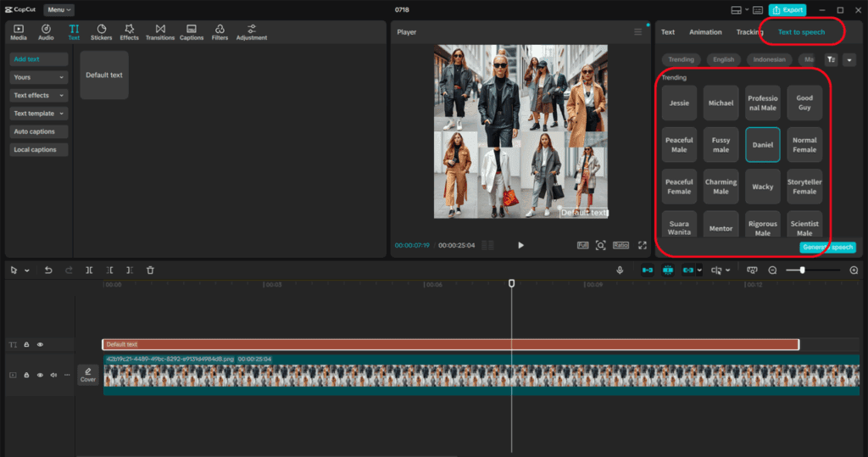Viewport: 868px width, 457px height.
Task: Click the Redo arrow in timeline toolbar
Action: point(69,270)
